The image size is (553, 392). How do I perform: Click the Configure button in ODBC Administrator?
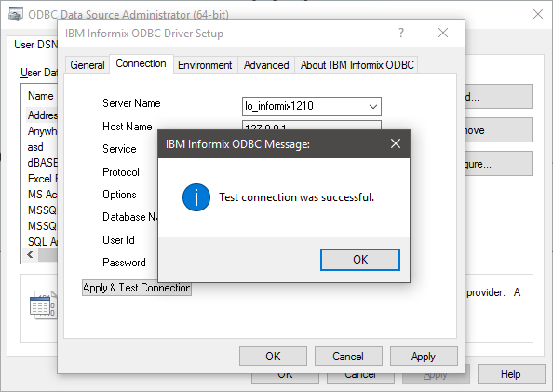[x=498, y=164]
